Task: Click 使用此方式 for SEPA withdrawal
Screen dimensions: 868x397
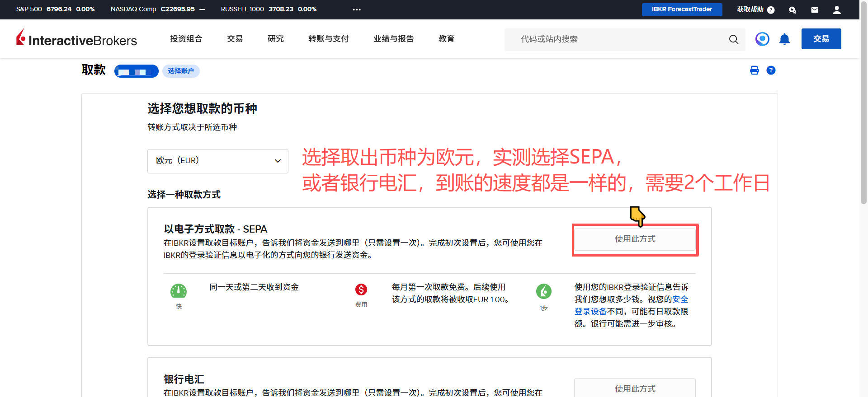Action: click(x=635, y=239)
